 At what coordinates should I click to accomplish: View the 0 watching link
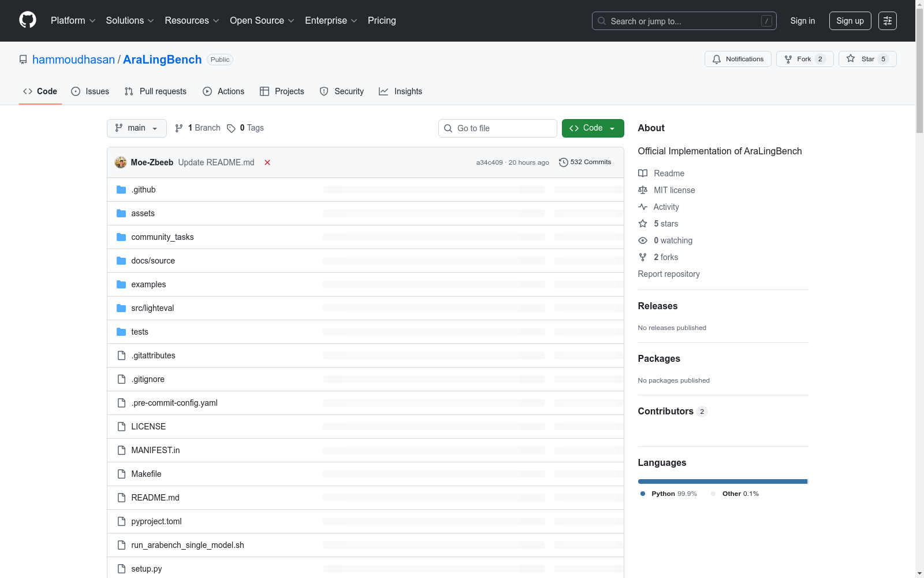point(665,240)
